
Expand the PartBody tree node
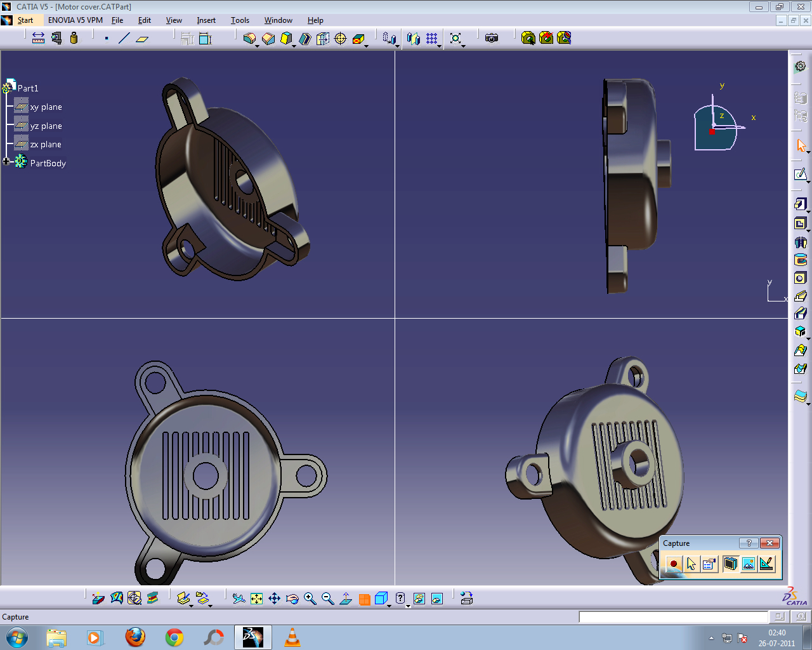6,162
